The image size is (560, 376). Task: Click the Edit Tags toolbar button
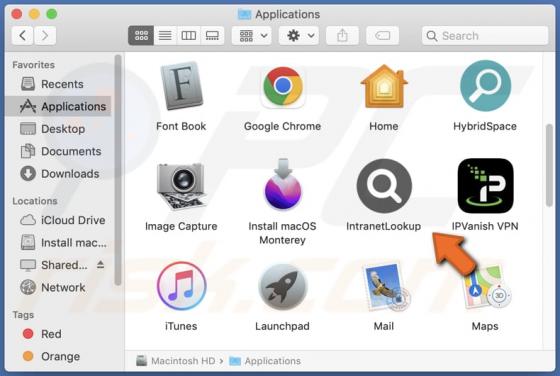(x=382, y=35)
